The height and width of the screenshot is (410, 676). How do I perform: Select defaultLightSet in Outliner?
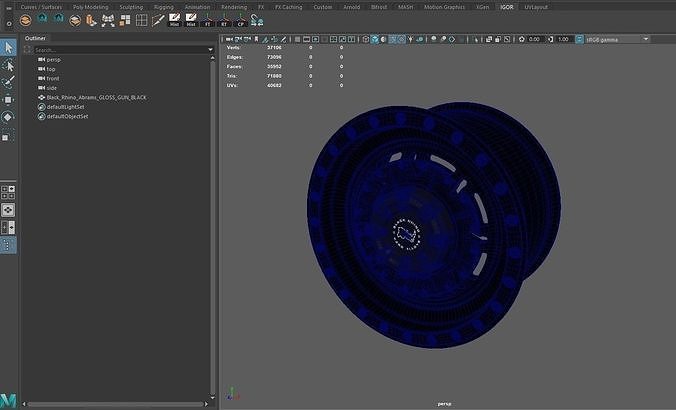(65, 107)
